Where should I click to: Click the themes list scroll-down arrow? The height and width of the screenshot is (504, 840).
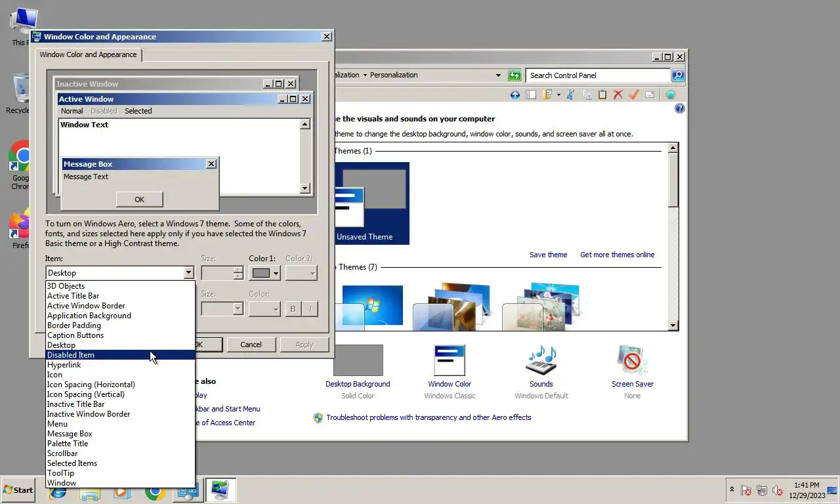tap(673, 325)
